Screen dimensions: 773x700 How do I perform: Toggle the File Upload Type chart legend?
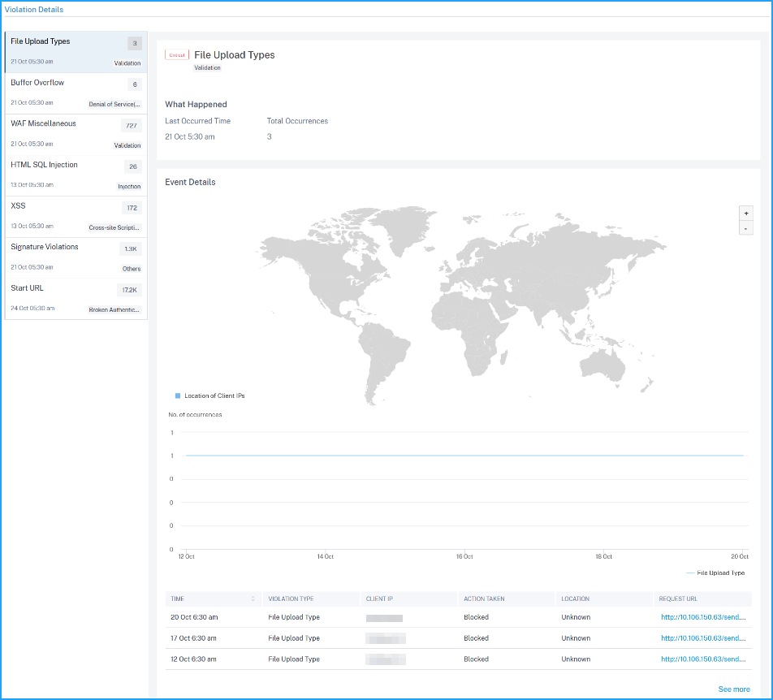715,573
